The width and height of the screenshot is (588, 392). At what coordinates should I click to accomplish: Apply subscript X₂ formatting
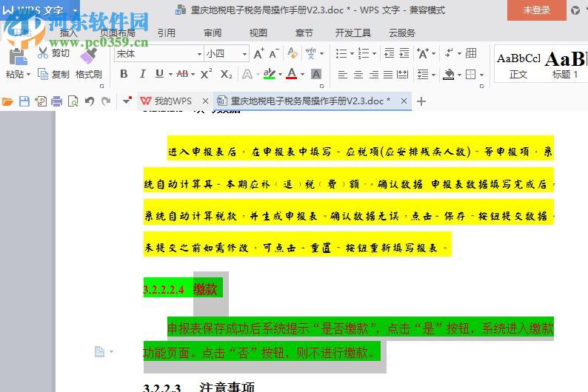click(226, 74)
